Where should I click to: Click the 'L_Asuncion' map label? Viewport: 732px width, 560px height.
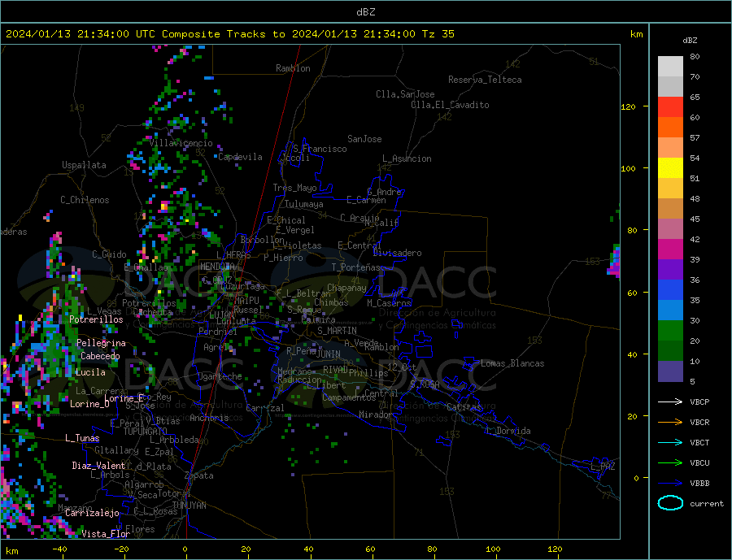[x=407, y=158]
